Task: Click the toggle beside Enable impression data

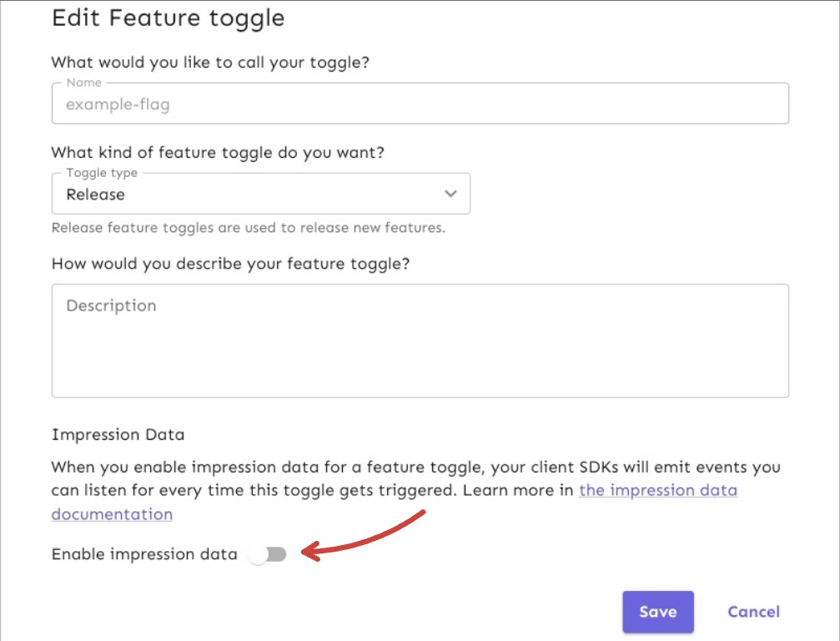Action: pyautogui.click(x=269, y=553)
